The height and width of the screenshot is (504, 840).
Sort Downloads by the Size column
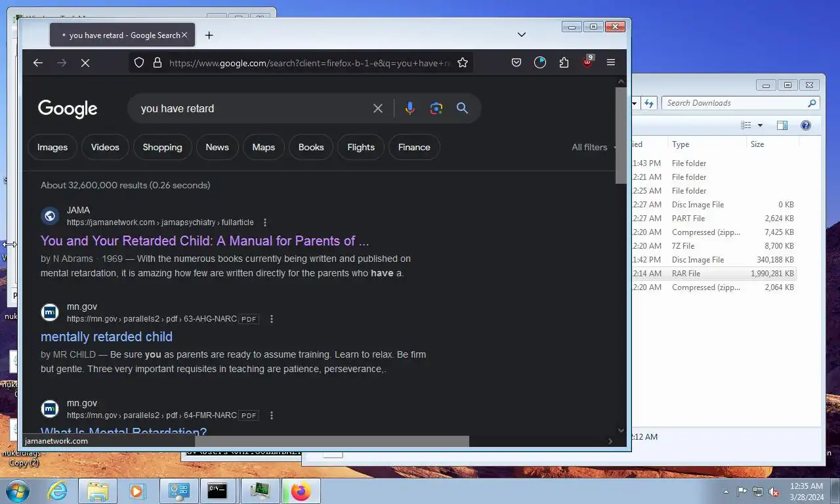pos(771,144)
